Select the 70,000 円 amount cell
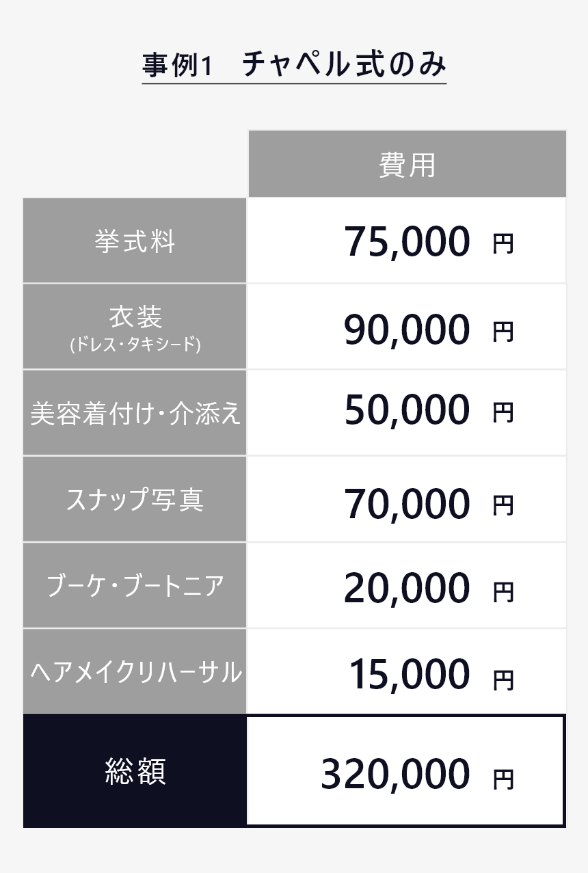This screenshot has height=873, width=588. click(x=407, y=500)
